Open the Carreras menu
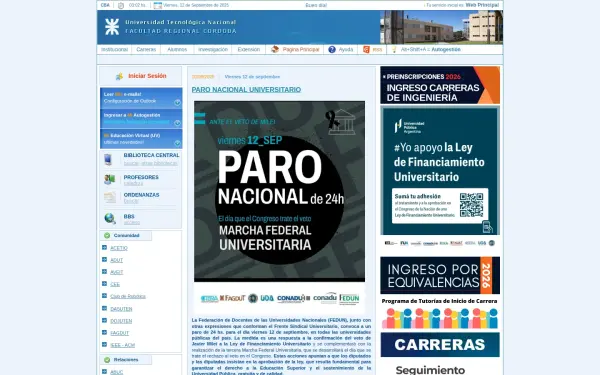Image resolution: width=600 pixels, height=375 pixels. coord(146,49)
